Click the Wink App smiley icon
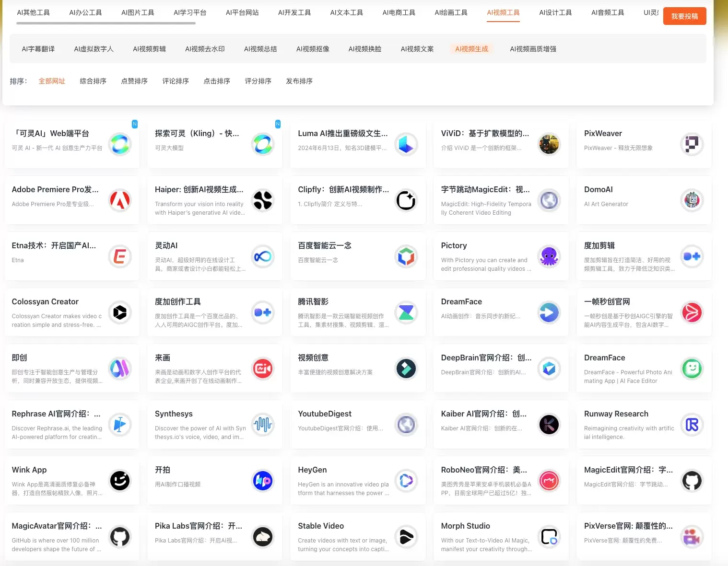The width and height of the screenshot is (728, 566). tap(120, 481)
